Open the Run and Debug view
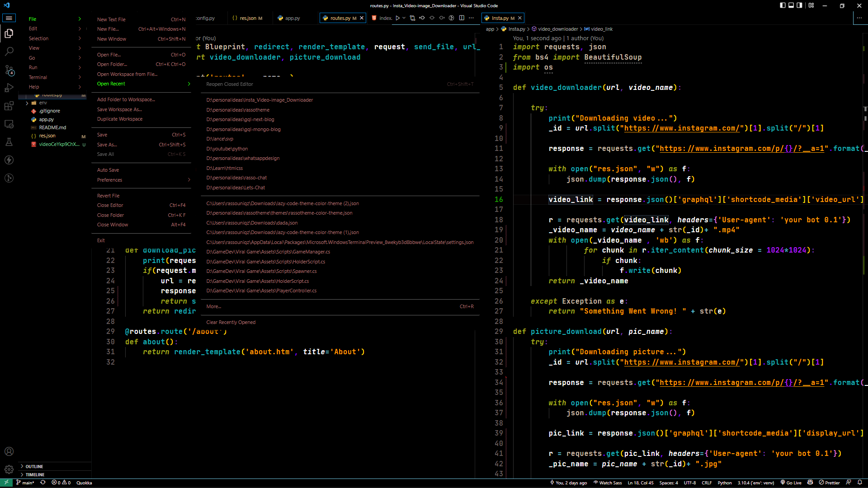 tap(9, 88)
